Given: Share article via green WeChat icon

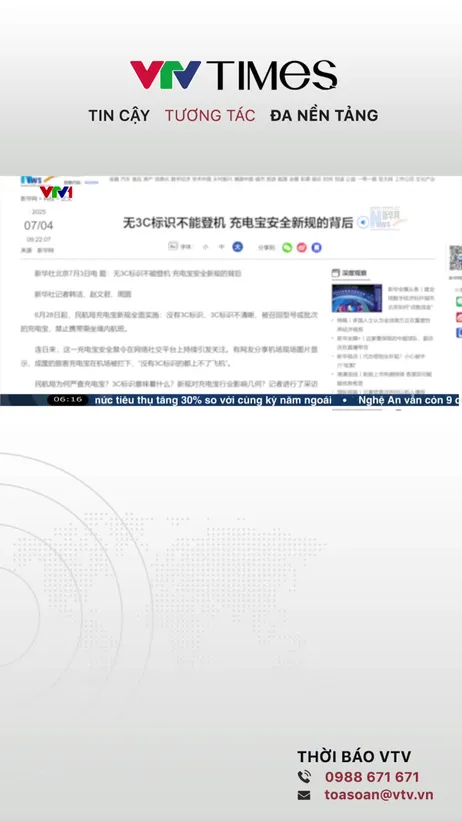Looking at the screenshot, I should coord(287,248).
